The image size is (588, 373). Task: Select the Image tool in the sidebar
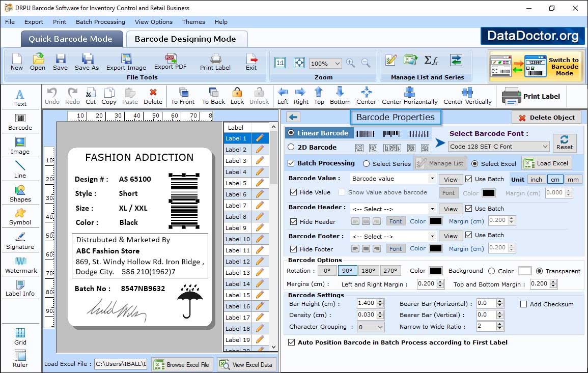pyautogui.click(x=20, y=146)
